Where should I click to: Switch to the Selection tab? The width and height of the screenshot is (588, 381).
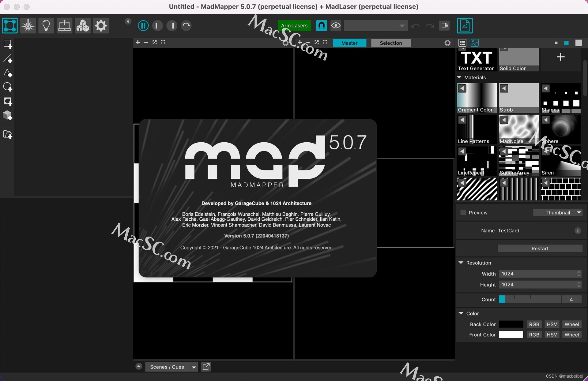coord(390,43)
